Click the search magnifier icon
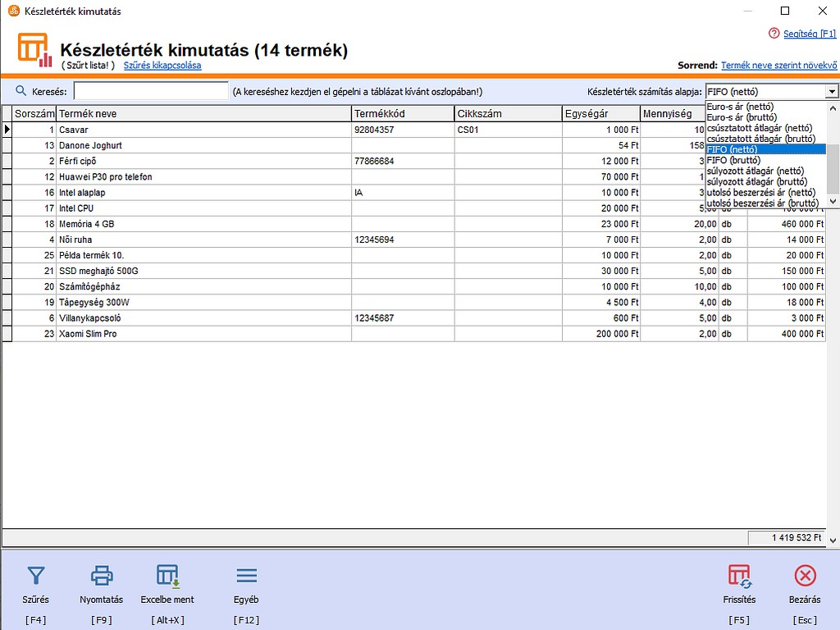Image resolution: width=840 pixels, height=630 pixels. coord(21,91)
